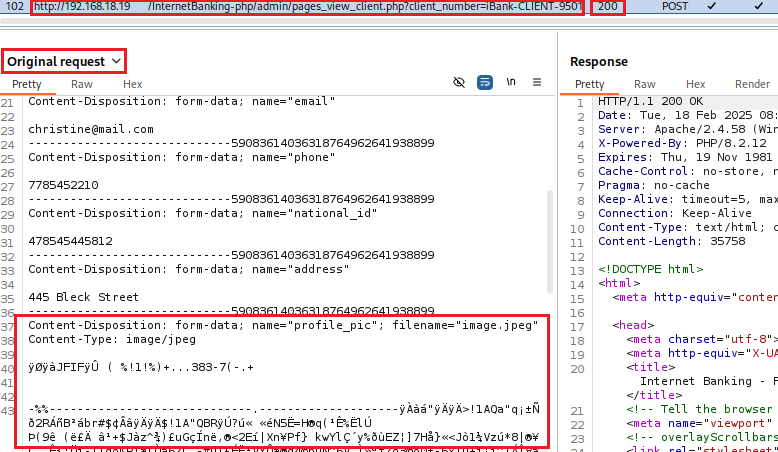The height and width of the screenshot is (452, 778).
Task: Click the Keep-Alive timeout header
Action: [688, 199]
